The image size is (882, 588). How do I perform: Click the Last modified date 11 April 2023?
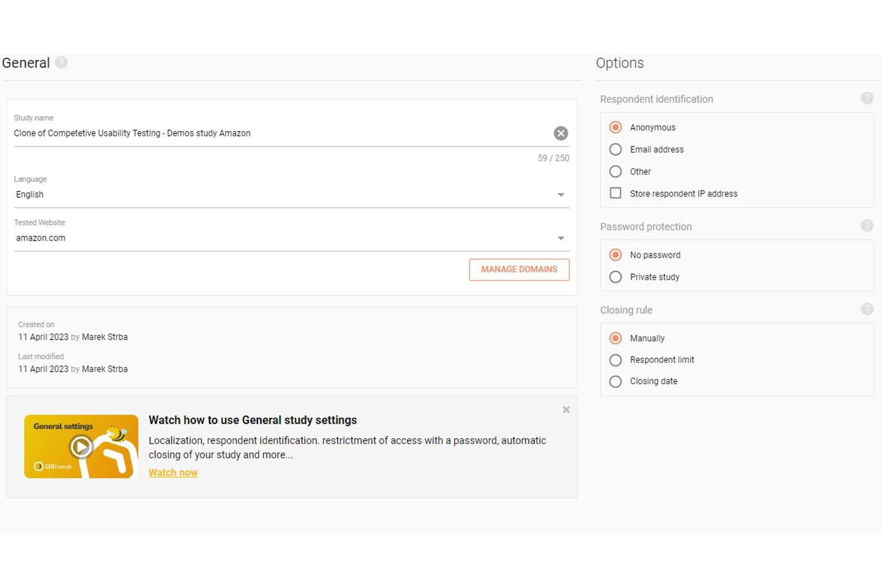point(44,369)
